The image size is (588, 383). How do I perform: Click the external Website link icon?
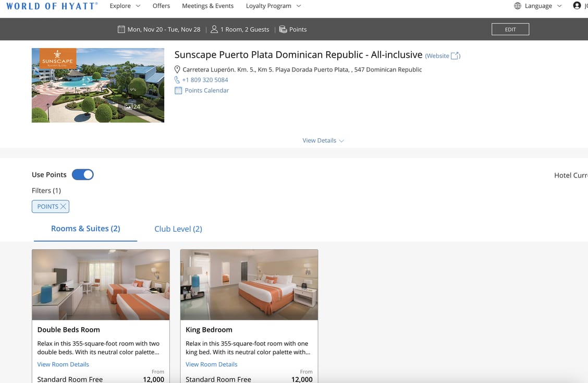pos(455,56)
